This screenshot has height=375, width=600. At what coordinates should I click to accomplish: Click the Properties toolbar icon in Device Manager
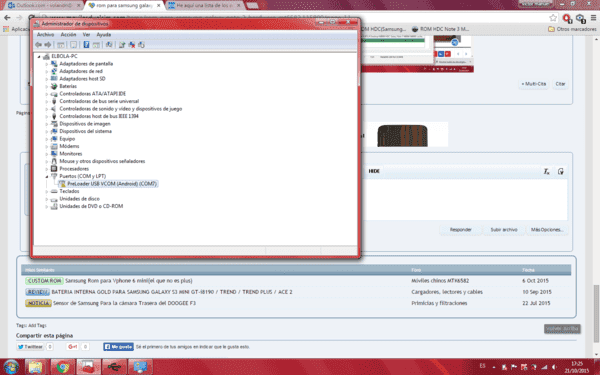pos(73,45)
